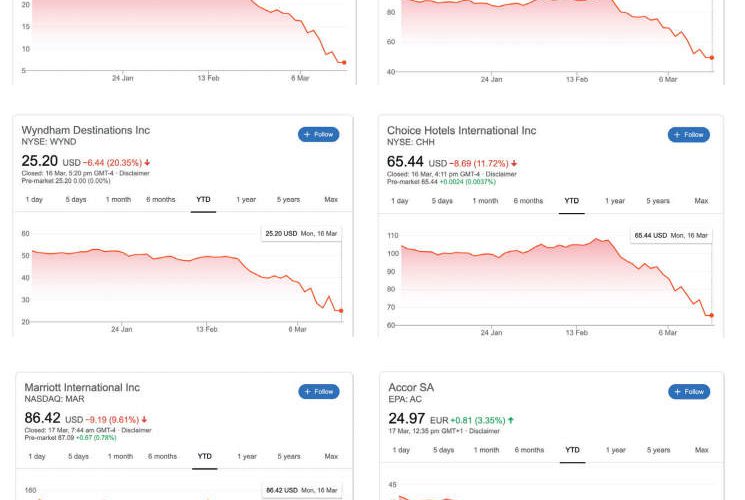745x500 pixels.
Task: Show 5 days view for Accor SA
Action: (442, 450)
